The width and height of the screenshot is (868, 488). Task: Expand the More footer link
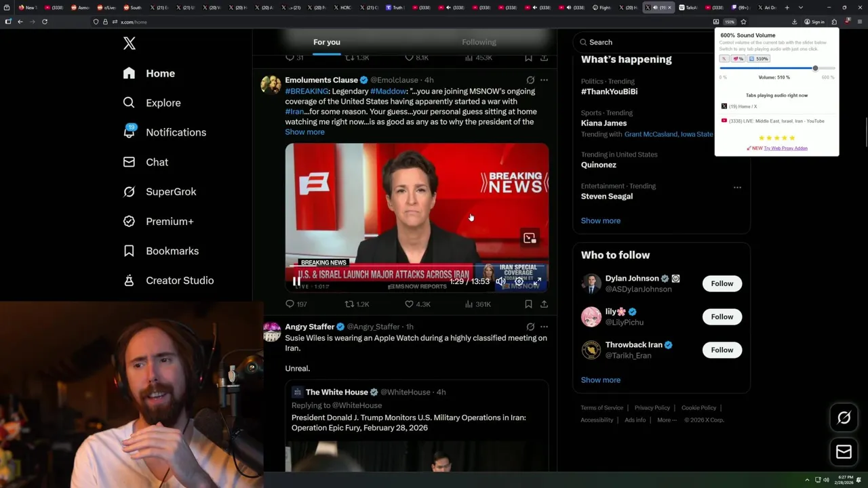(667, 420)
